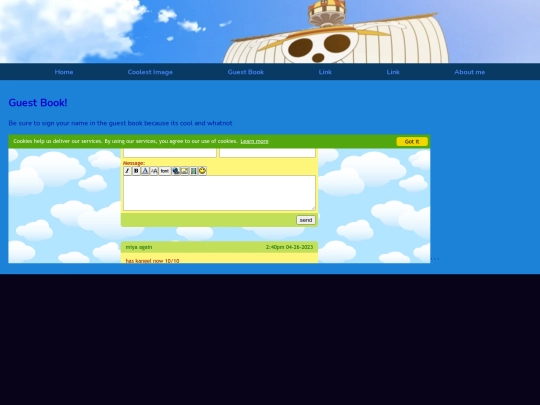Insert a web link with the globe icon
Screen dimensions: 540x405
coord(176,171)
